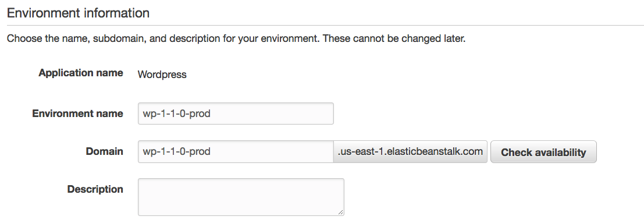Click the sentence starting 'Choose the name, subdomain'
This screenshot has width=644, height=223.
coord(236,39)
